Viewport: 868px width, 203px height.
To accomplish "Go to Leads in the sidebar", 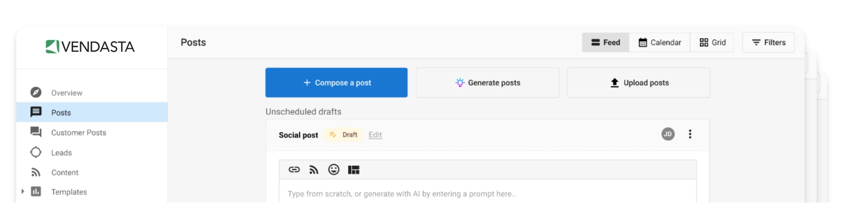I will click(x=61, y=153).
